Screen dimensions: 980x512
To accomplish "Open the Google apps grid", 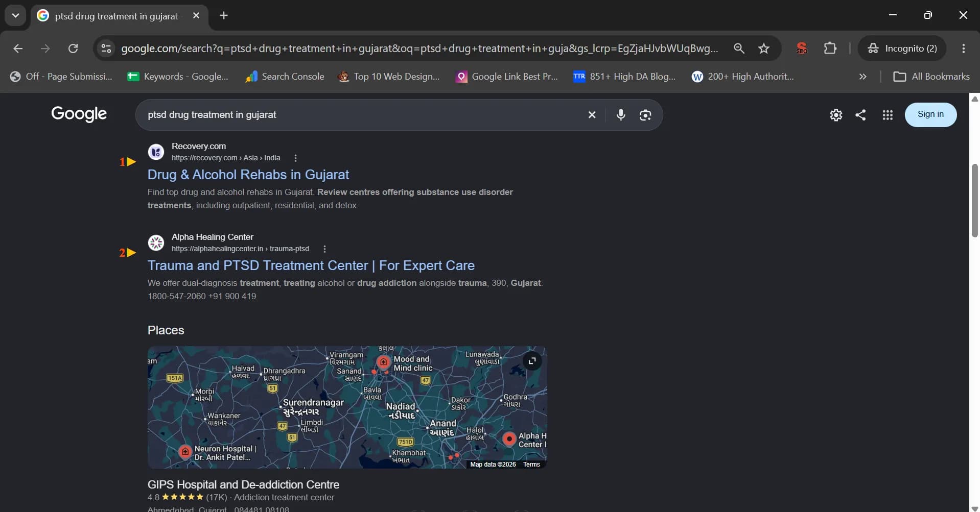I will 888,115.
